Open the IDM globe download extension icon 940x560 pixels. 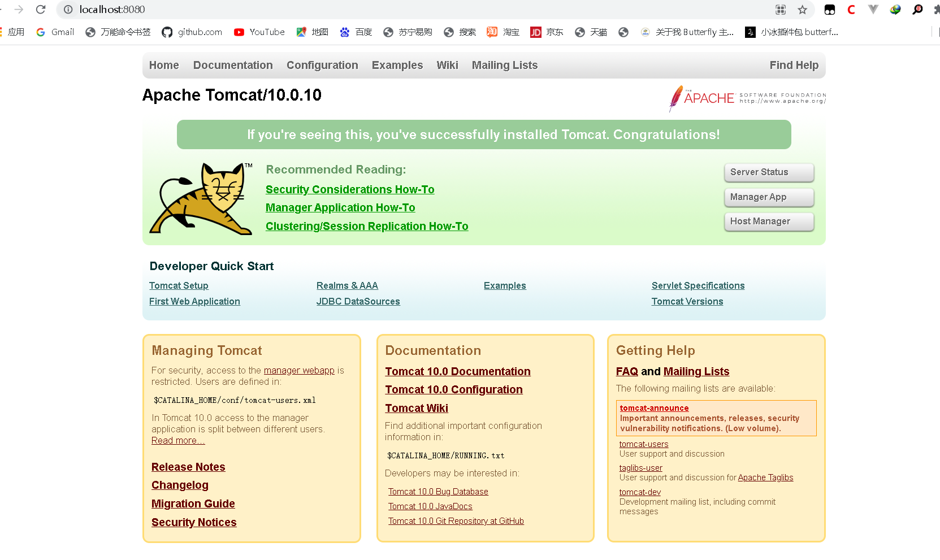pos(895,10)
